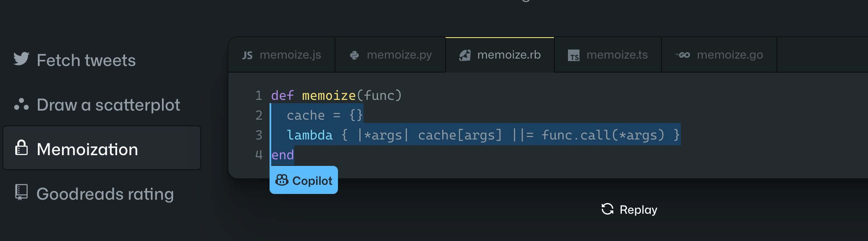Click the TS icon on memoize.ts tab
Screen dimensions: 868x241
coord(573,55)
